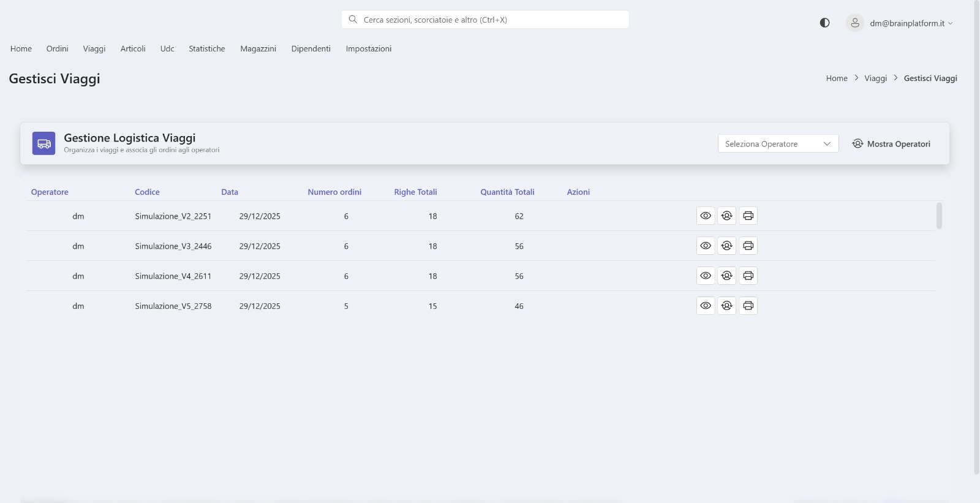This screenshot has width=980, height=503.
Task: Click the truck logistics icon
Action: [x=44, y=143]
